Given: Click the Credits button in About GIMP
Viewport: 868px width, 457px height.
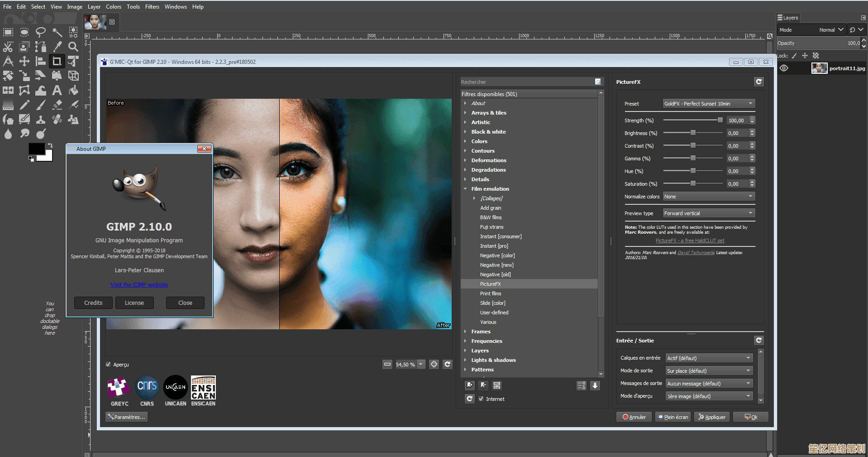Looking at the screenshot, I should tap(93, 303).
